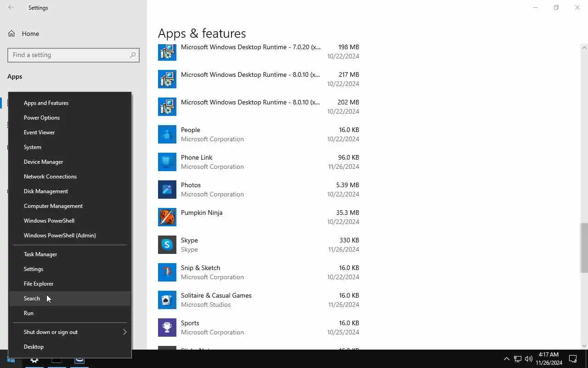588x368 pixels.
Task: Select Desktop in the context menu
Action: coord(70,347)
